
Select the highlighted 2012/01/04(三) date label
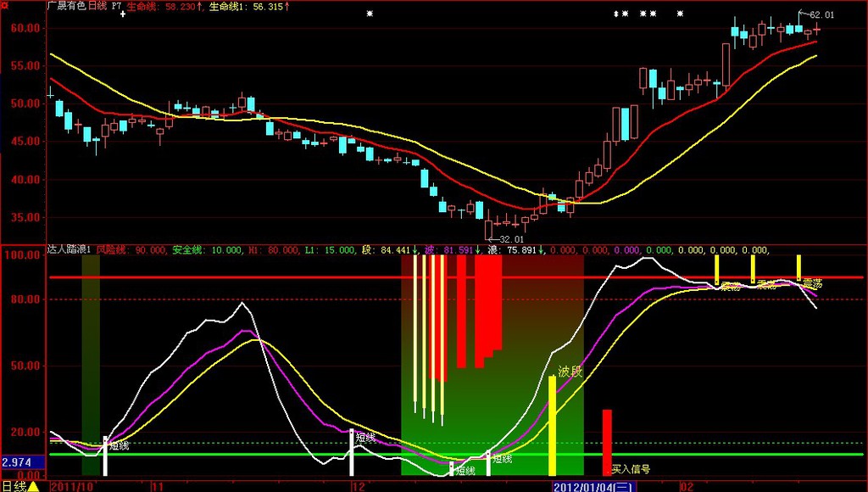point(593,487)
